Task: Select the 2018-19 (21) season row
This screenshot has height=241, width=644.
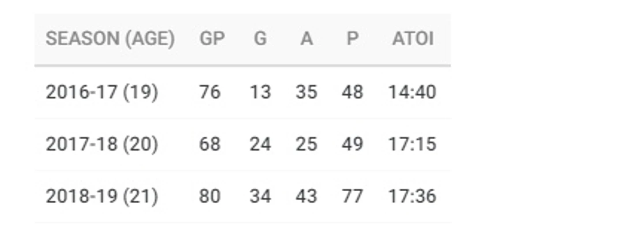Action: coord(243,196)
